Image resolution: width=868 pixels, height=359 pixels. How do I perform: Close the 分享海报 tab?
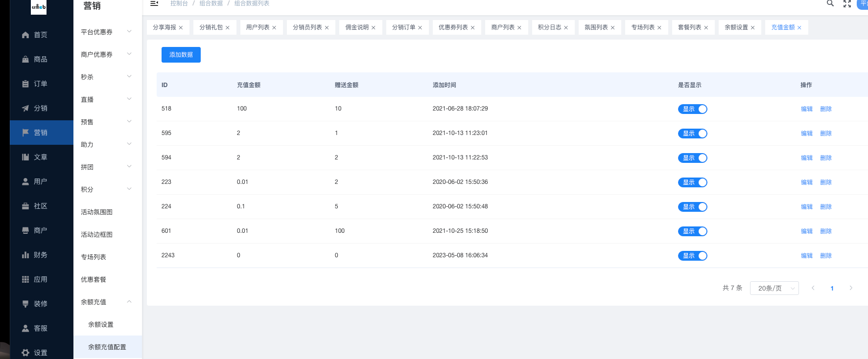click(181, 28)
